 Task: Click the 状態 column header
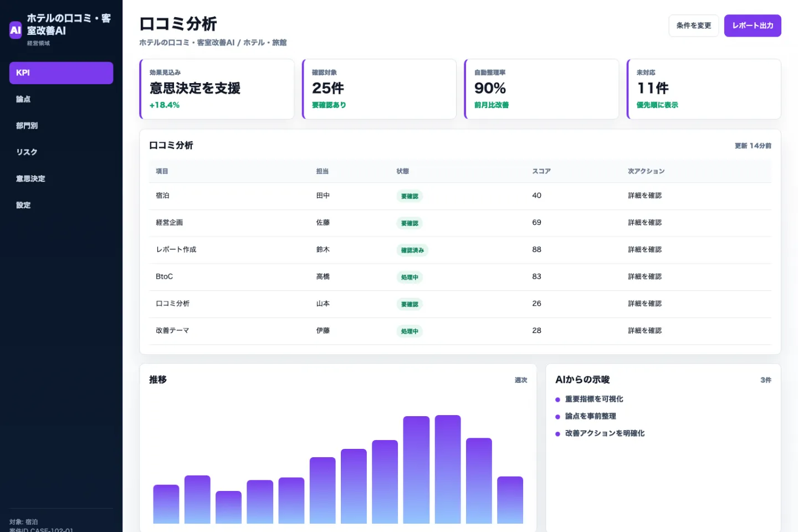pos(402,171)
